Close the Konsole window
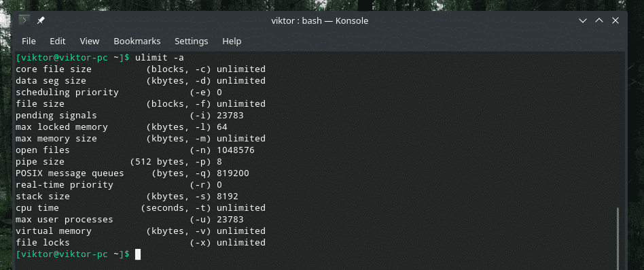Screen dimensions: 644x270 [615, 20]
